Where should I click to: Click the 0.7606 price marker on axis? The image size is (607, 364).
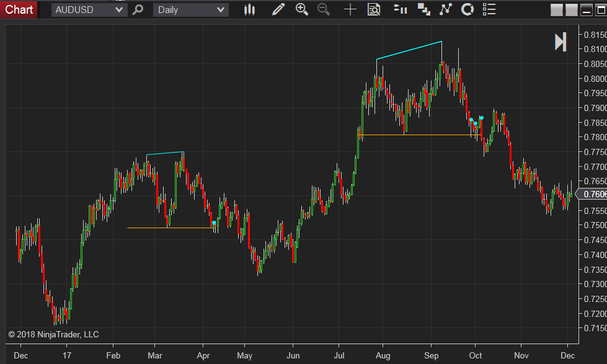(x=591, y=194)
